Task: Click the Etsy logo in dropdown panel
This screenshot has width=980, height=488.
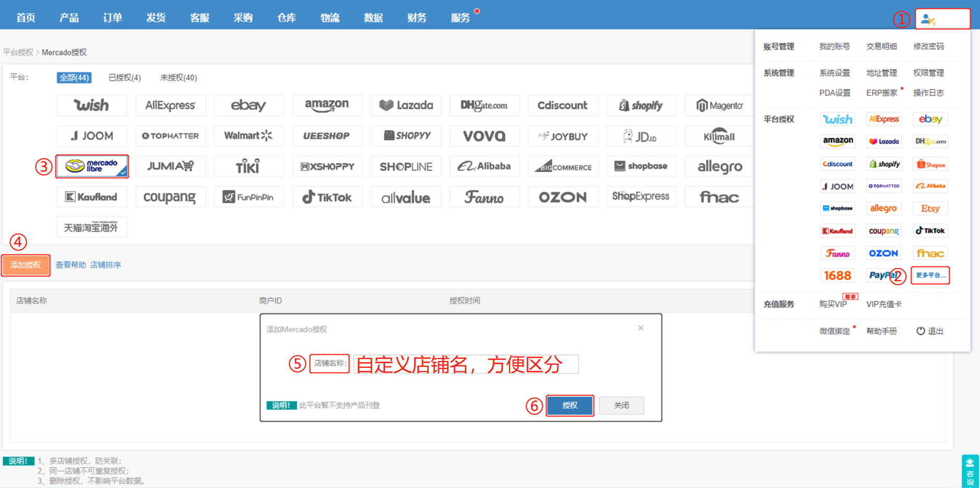Action: coord(930,208)
